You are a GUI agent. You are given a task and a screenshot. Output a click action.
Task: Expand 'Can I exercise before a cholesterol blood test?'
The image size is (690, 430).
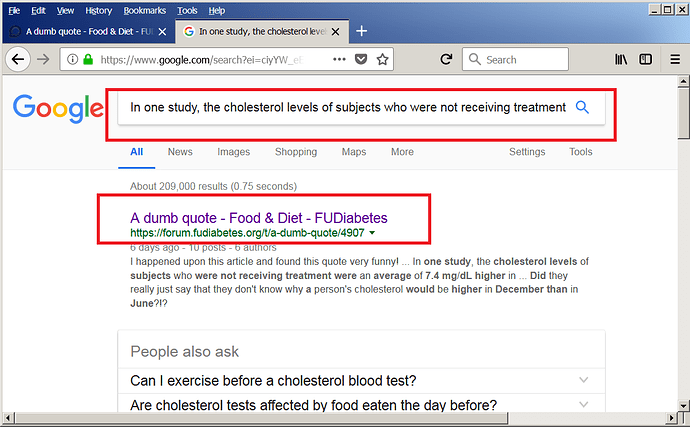tap(361, 381)
